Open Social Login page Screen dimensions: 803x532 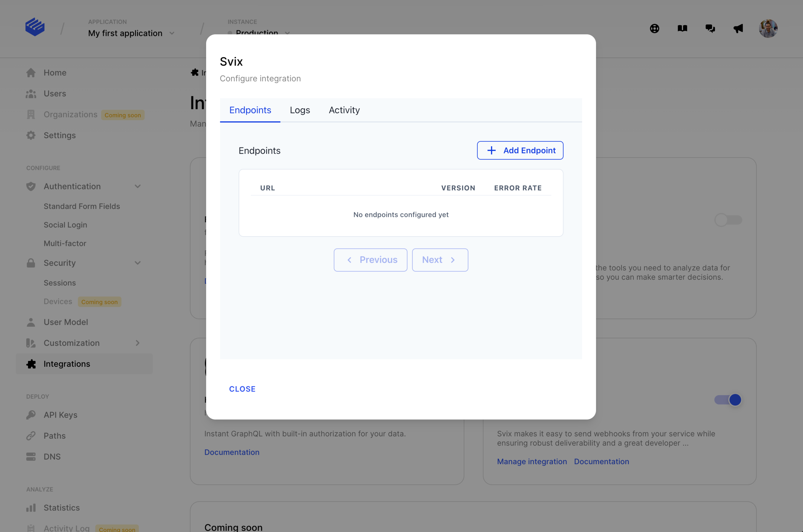click(x=65, y=225)
